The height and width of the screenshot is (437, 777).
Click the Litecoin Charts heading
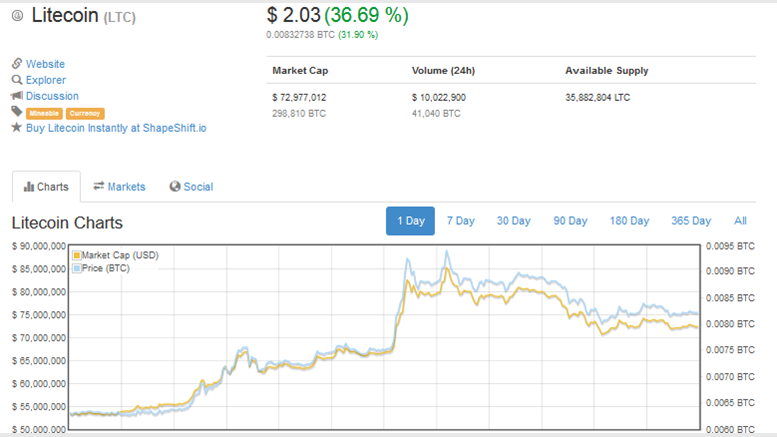(67, 223)
